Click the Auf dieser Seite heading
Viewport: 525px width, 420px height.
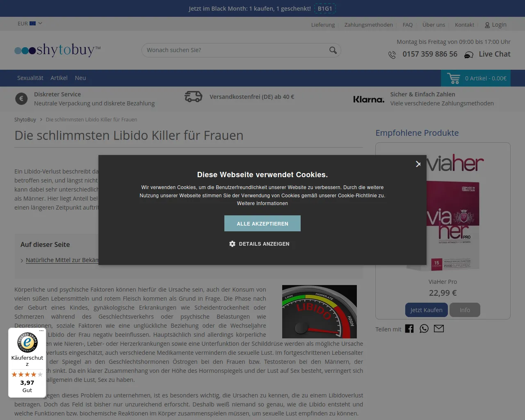pos(45,244)
